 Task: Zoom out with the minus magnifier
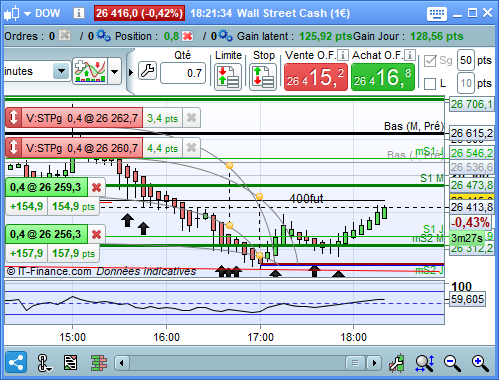453,363
